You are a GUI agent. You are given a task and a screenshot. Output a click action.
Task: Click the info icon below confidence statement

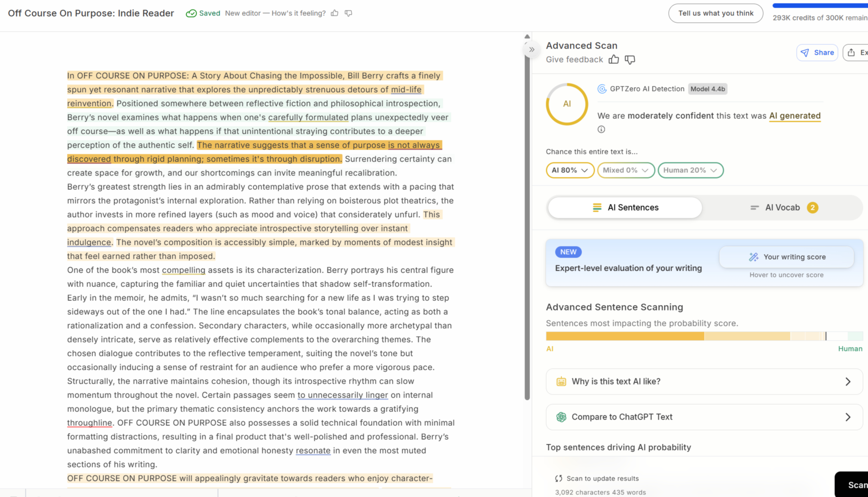click(x=601, y=129)
